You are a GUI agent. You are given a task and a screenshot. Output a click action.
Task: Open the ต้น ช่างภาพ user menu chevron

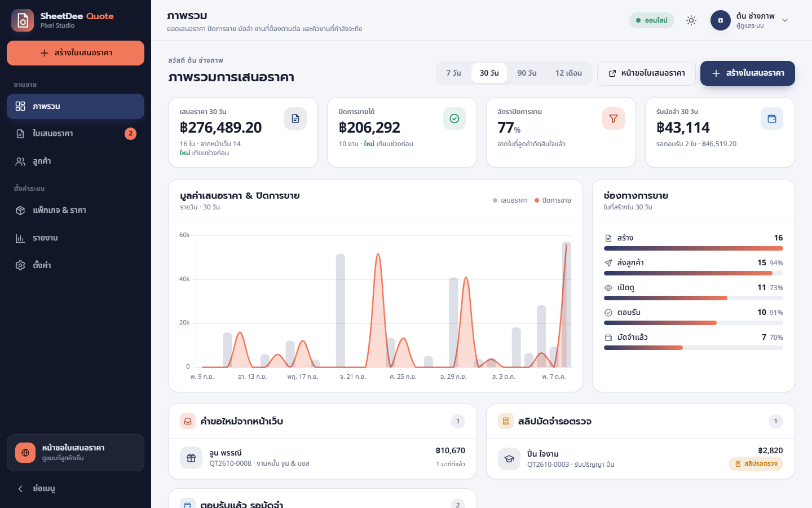click(x=785, y=20)
